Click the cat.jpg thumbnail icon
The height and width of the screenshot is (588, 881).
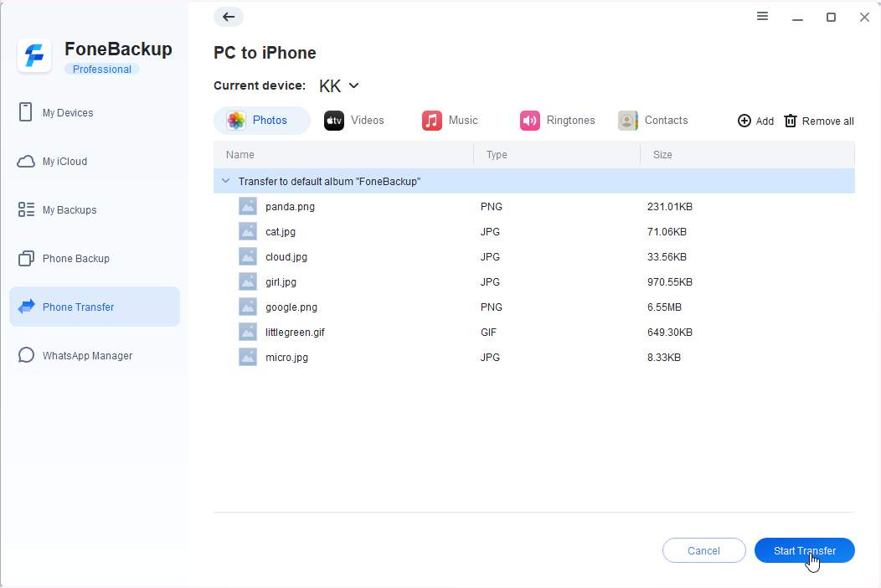point(248,231)
